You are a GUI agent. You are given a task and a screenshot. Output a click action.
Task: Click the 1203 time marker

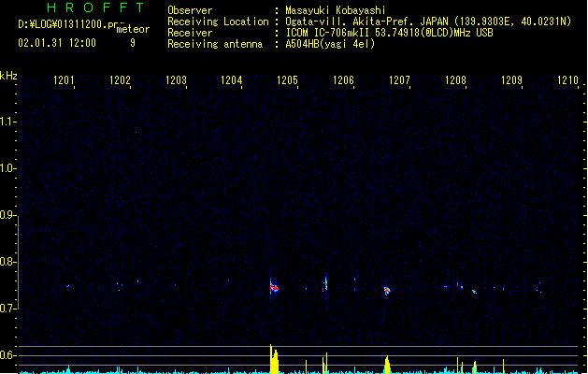tap(176, 80)
